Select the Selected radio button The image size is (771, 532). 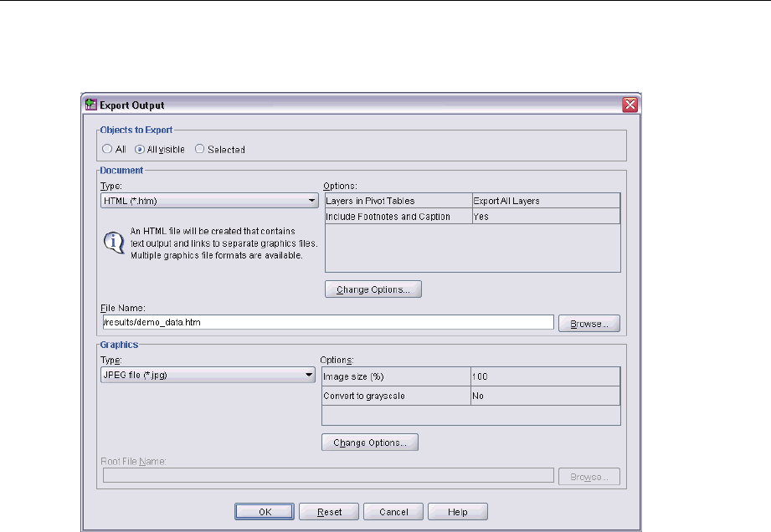click(199, 149)
